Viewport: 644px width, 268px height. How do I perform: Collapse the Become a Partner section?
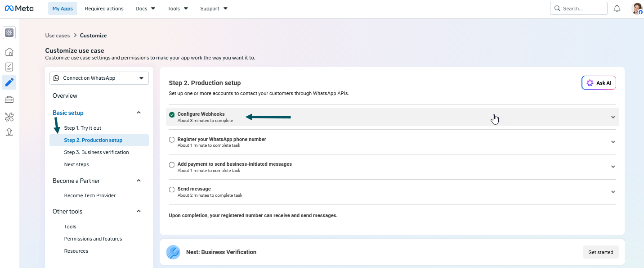[139, 181]
